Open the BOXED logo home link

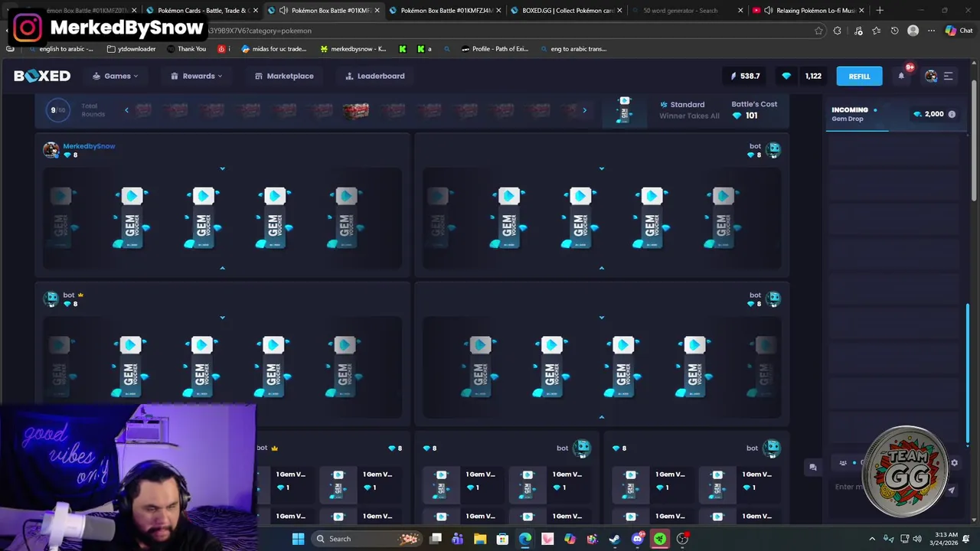click(42, 76)
